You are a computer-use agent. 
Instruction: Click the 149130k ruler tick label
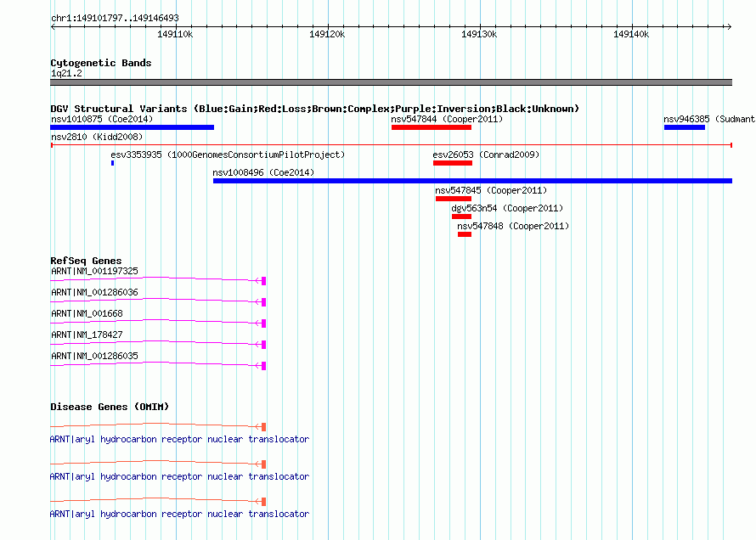479,34
